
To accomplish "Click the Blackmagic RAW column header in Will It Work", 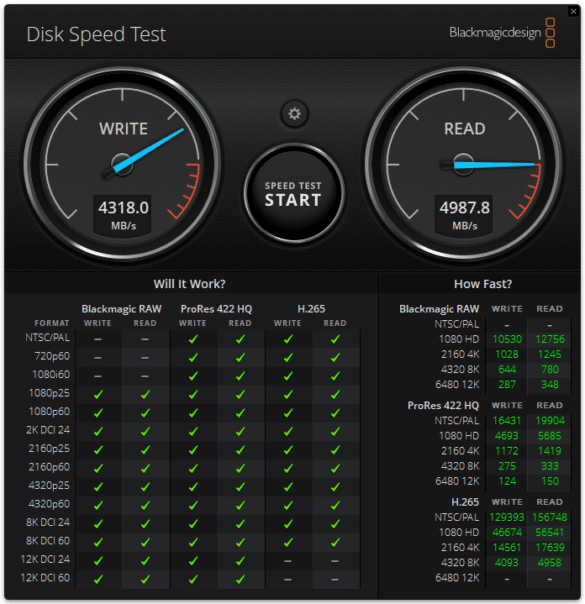I will [x=121, y=309].
